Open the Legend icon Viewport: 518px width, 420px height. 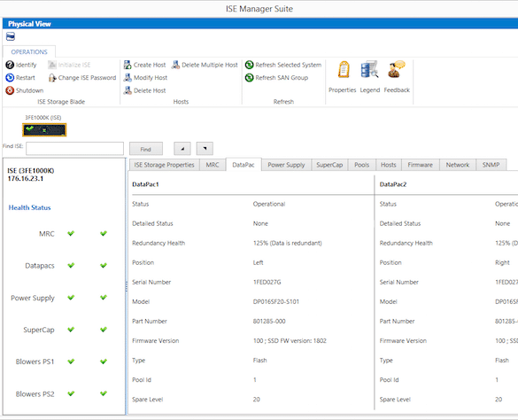(369, 70)
